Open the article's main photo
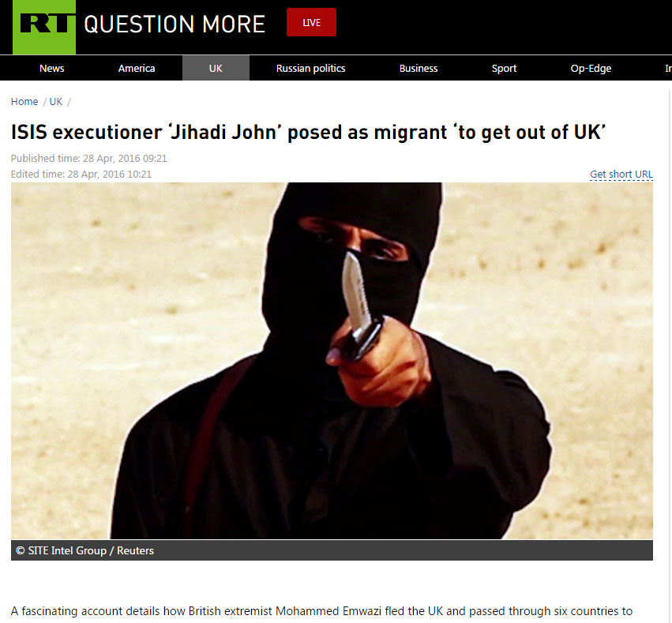 [x=332, y=360]
